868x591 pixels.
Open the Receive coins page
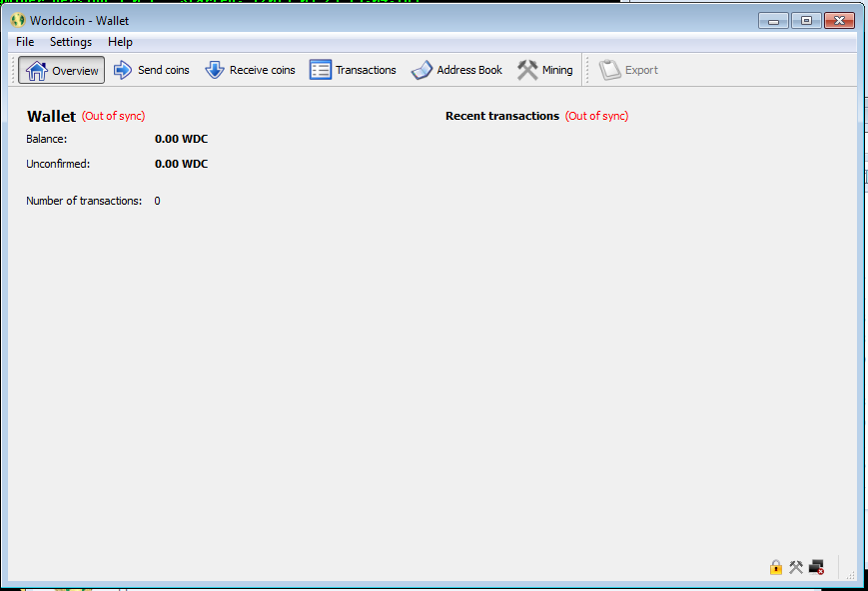click(x=250, y=70)
